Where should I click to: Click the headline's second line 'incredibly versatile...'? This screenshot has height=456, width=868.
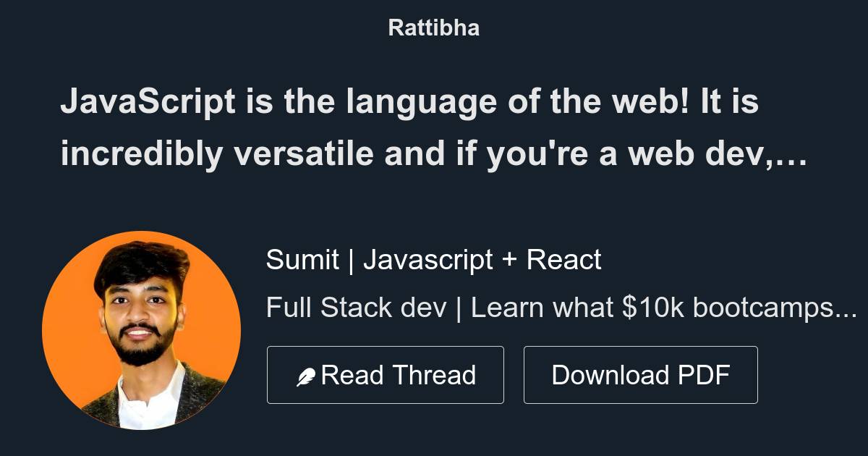pos(434,153)
